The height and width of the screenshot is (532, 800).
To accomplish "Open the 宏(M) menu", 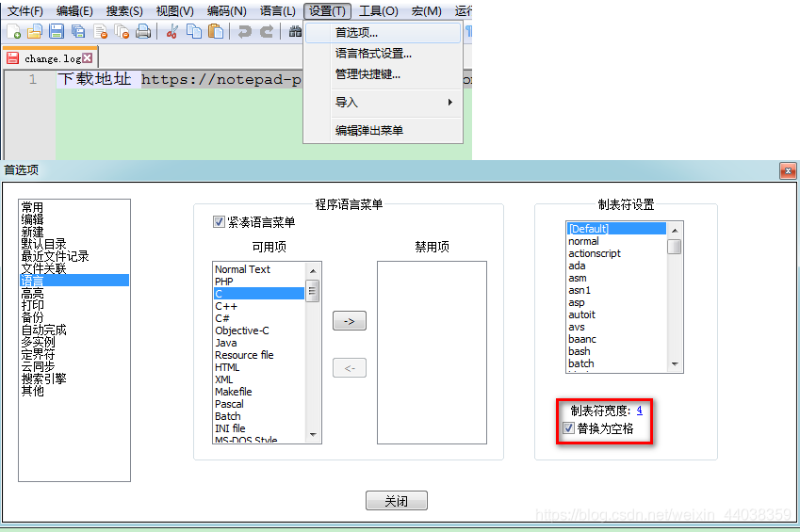I will pos(427,11).
